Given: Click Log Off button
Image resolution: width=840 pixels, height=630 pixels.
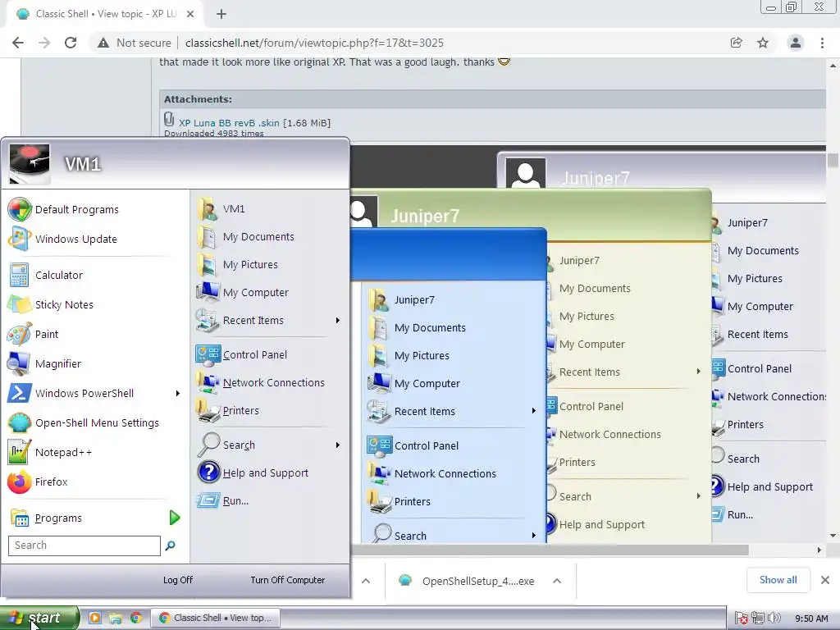Looking at the screenshot, I should [x=178, y=580].
